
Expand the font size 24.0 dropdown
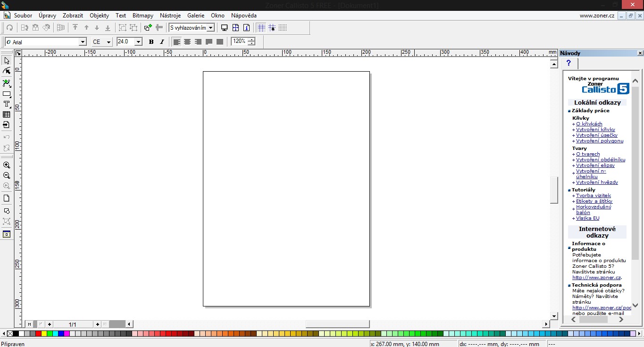point(138,42)
